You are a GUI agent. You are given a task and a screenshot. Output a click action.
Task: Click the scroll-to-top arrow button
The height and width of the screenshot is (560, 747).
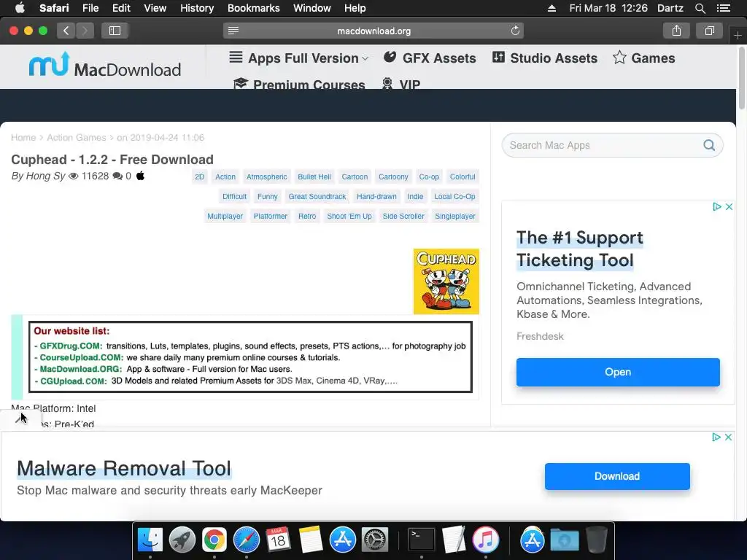click(21, 419)
